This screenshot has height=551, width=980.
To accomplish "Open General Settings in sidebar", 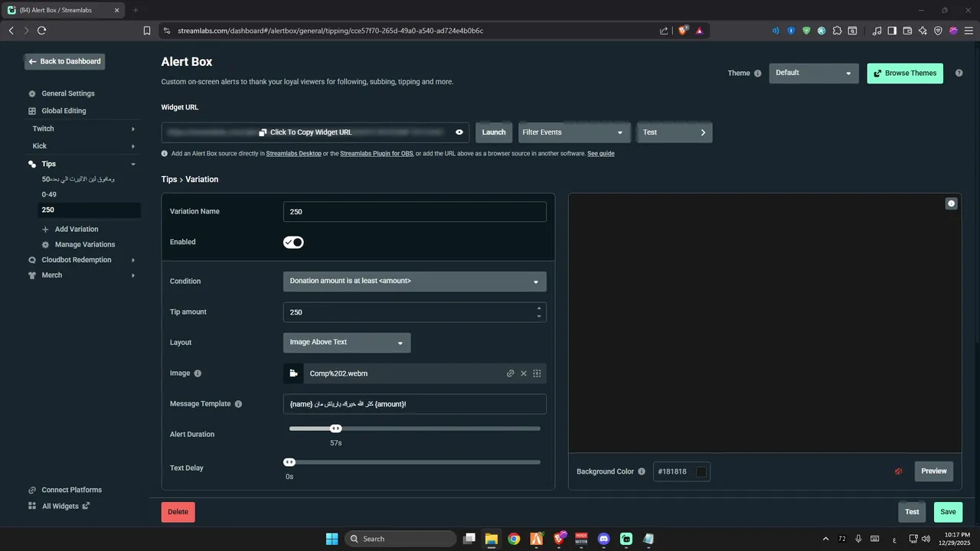I will [68, 93].
